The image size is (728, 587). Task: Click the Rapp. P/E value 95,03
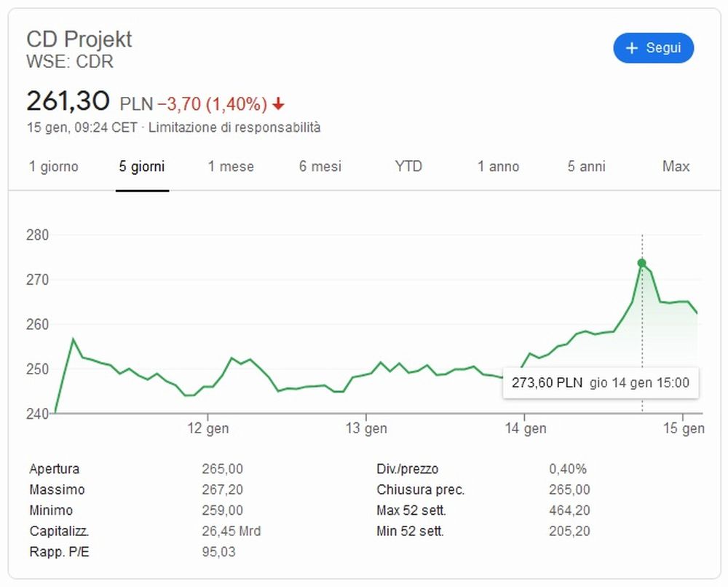218,552
